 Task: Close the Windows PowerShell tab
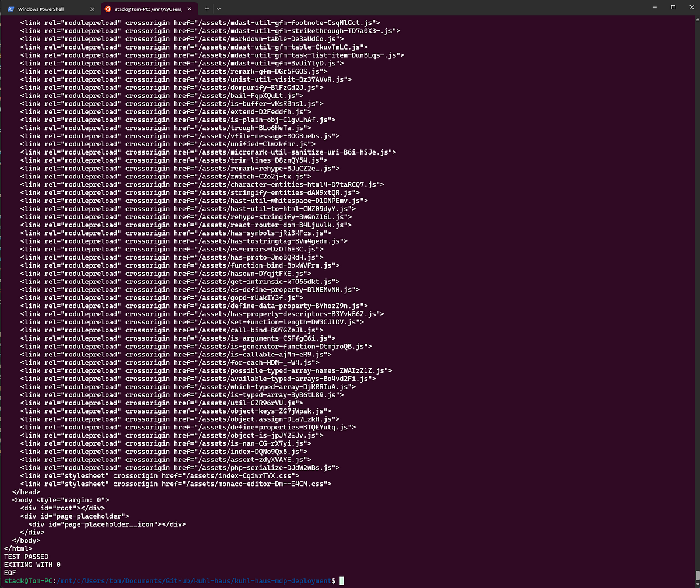click(x=92, y=9)
